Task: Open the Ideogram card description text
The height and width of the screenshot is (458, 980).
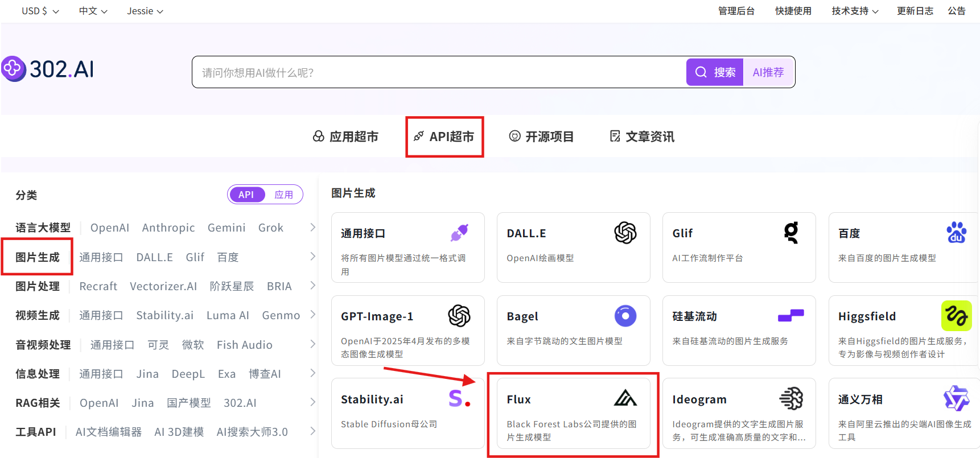Action: click(x=739, y=431)
